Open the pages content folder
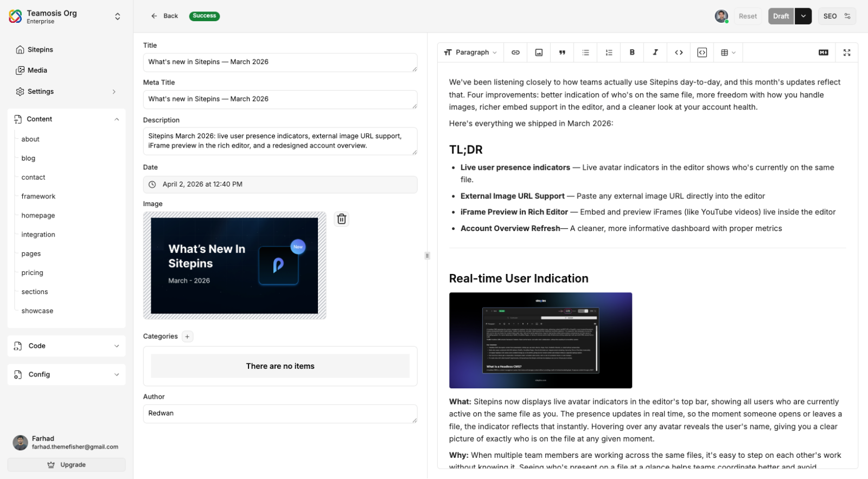 pos(31,254)
